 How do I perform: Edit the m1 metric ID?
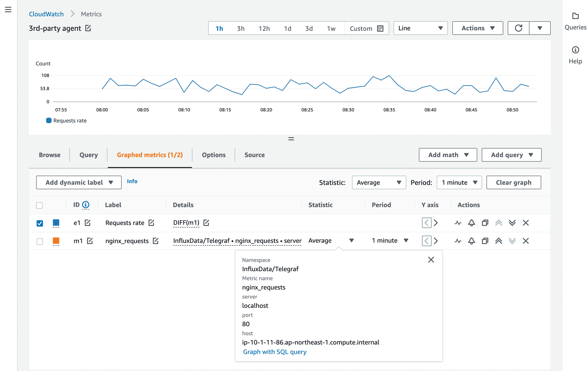[x=90, y=241]
